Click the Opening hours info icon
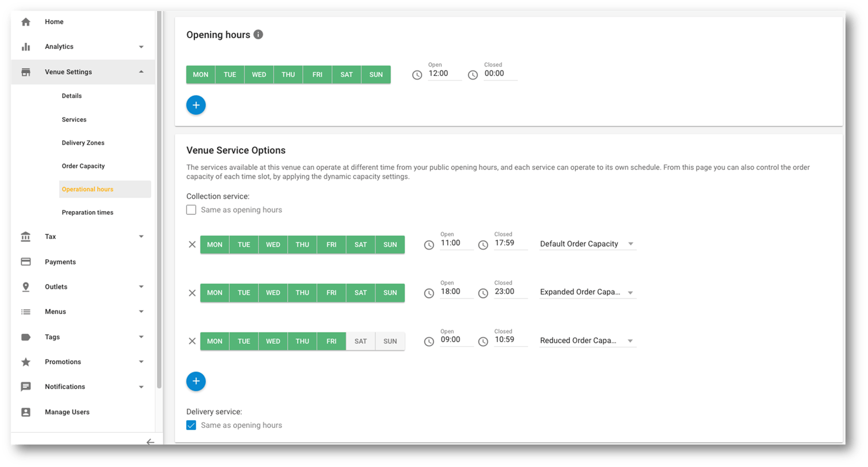868x467 pixels. click(258, 34)
